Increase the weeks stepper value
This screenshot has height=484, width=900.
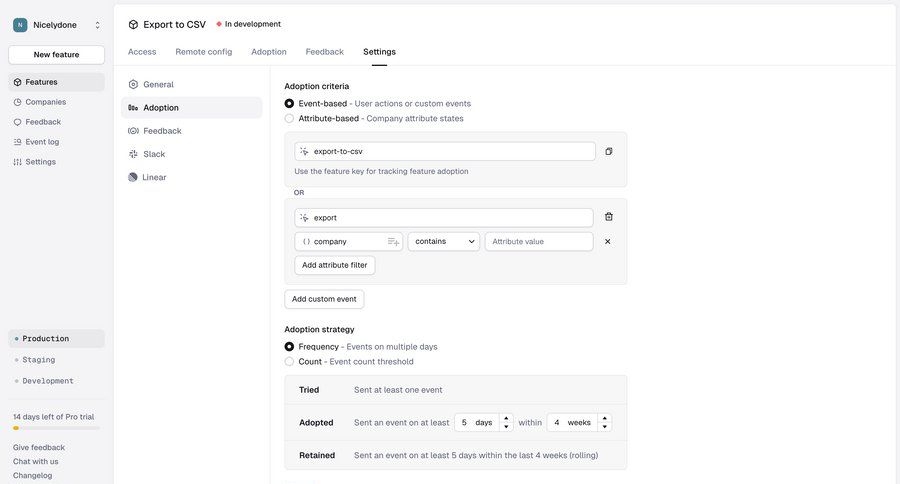[x=604, y=419]
